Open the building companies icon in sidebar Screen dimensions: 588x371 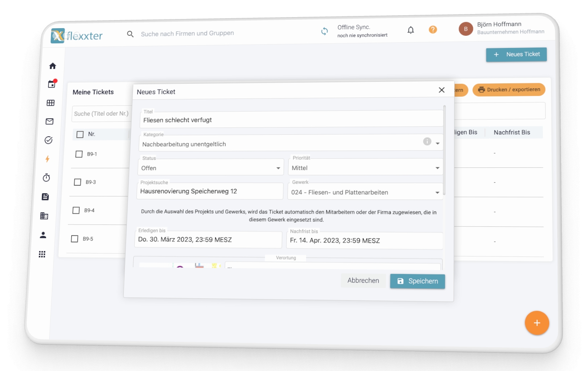tap(44, 216)
